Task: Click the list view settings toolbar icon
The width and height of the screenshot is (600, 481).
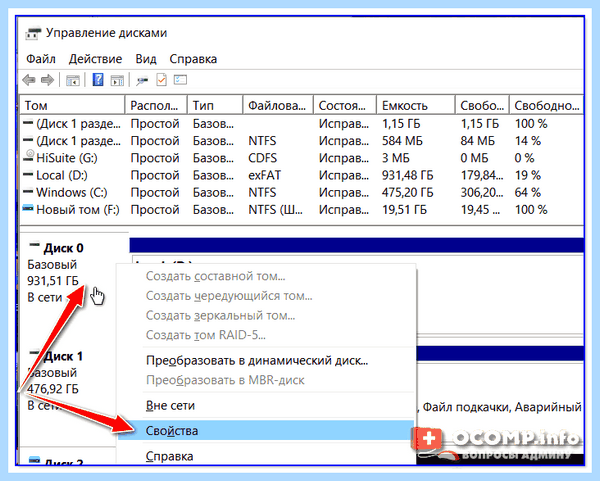Action: tap(180, 80)
